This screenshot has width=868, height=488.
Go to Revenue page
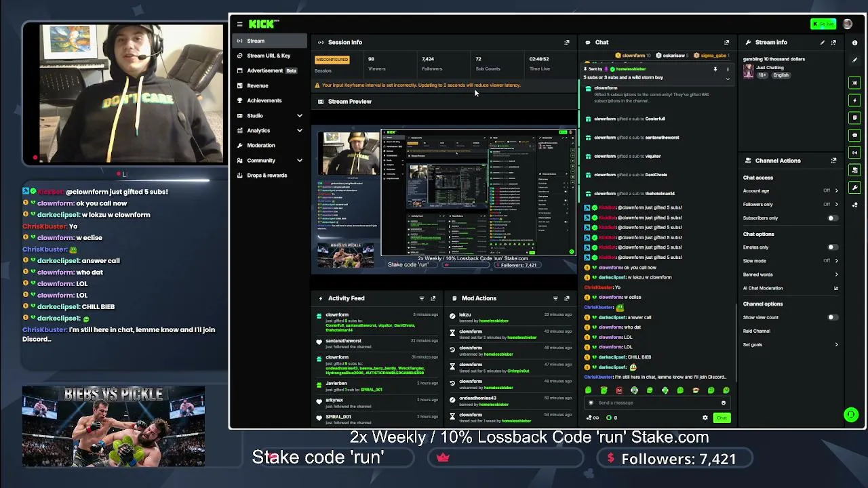[x=270, y=86]
